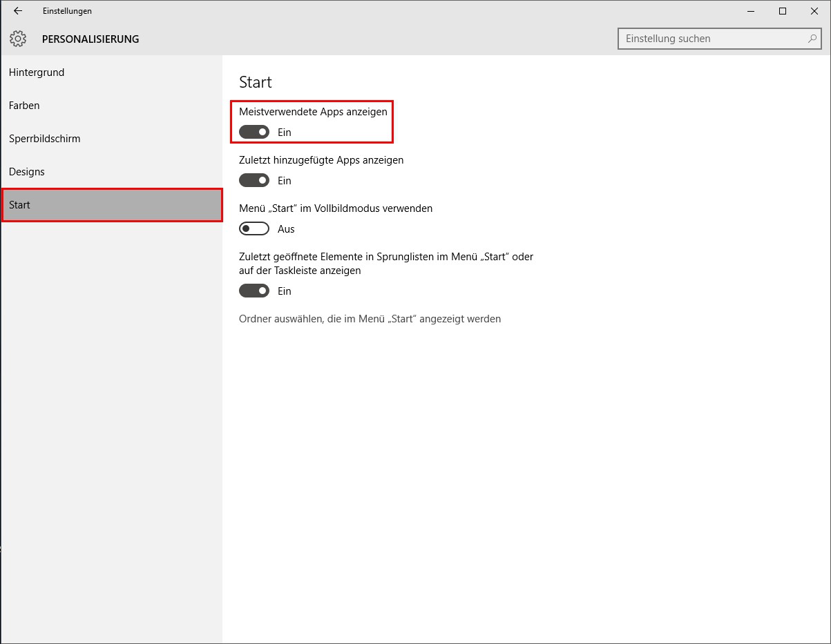Image resolution: width=831 pixels, height=644 pixels.
Task: Go to the Farben settings page
Action: coord(24,106)
